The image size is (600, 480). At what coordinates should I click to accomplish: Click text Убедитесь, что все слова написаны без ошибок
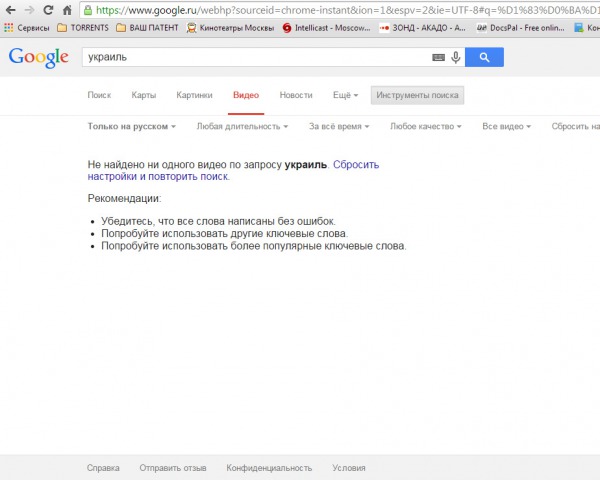(x=218, y=221)
